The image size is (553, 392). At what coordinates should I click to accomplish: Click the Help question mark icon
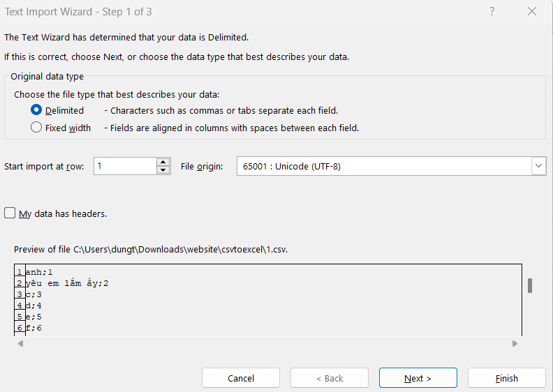pyautogui.click(x=492, y=11)
